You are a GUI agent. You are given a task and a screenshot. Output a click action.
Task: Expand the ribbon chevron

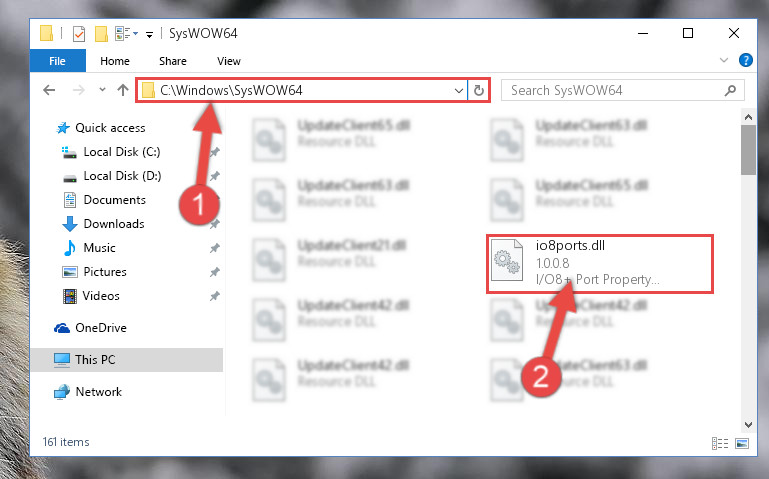(x=723, y=60)
